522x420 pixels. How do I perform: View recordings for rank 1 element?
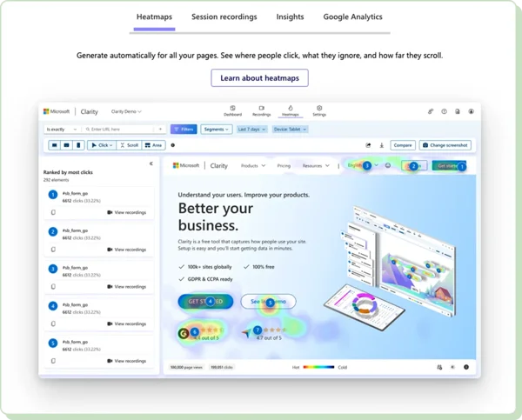(x=126, y=212)
